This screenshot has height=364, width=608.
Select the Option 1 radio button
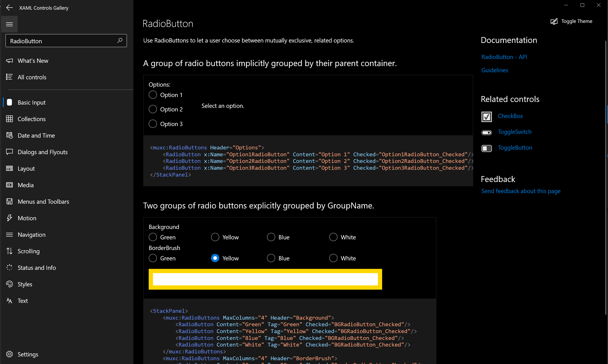(x=152, y=95)
